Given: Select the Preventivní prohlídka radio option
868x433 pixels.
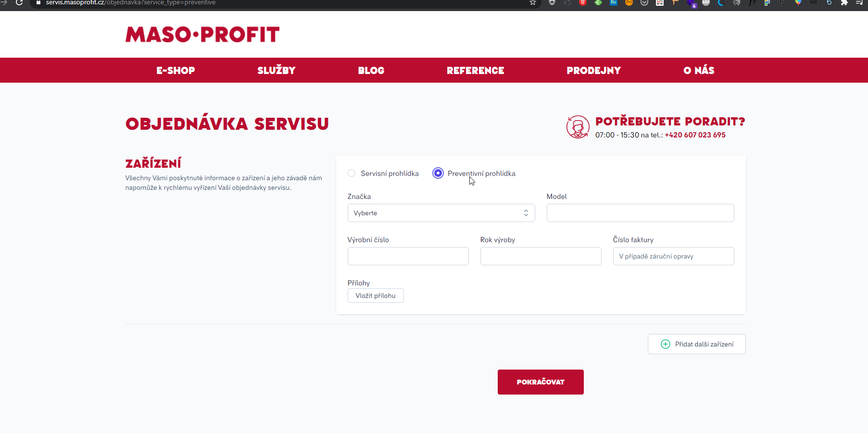Looking at the screenshot, I should [x=438, y=173].
